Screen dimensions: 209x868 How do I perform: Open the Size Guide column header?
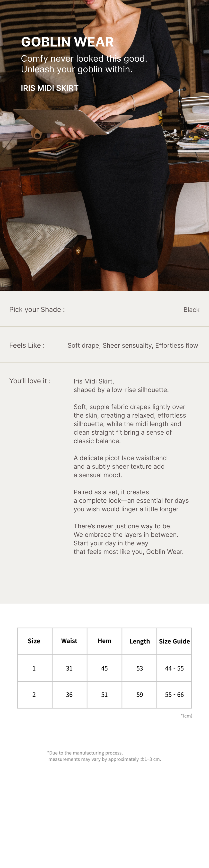[174, 641]
